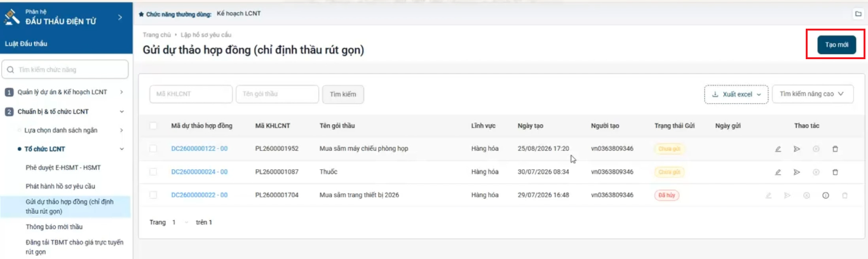Open Phê duyệt E-HSMT - HSMT menu item
The height and width of the screenshot is (259, 868).
point(63,167)
